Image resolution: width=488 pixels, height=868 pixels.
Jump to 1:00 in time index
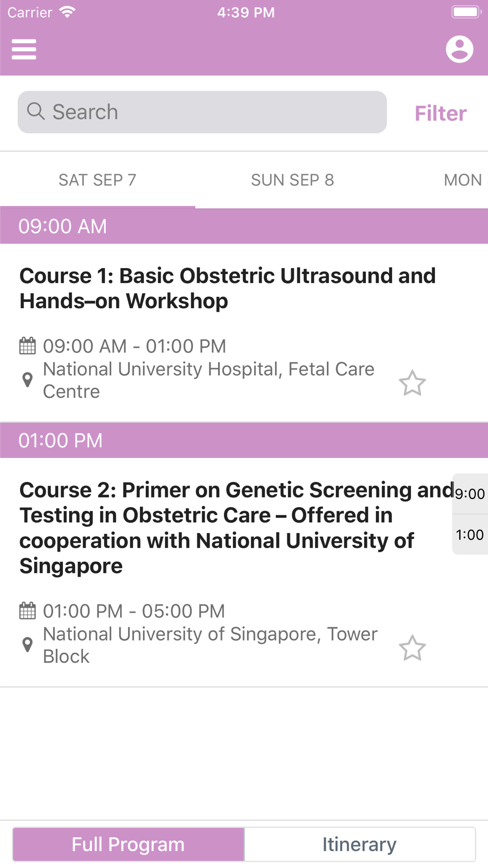[x=469, y=535]
